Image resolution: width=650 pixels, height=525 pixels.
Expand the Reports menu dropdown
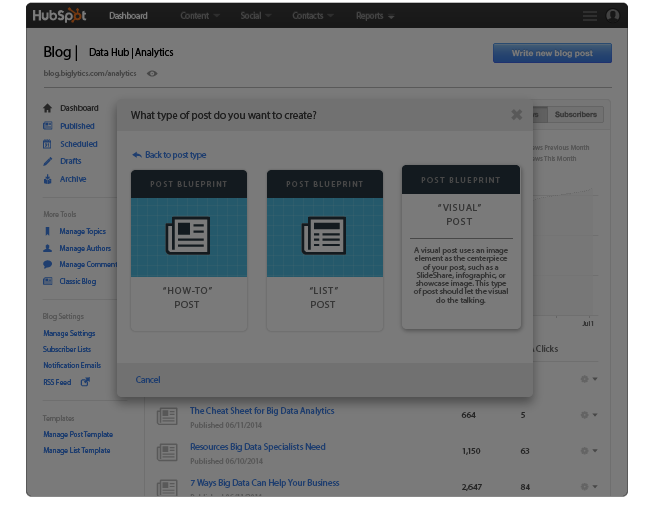tap(375, 16)
